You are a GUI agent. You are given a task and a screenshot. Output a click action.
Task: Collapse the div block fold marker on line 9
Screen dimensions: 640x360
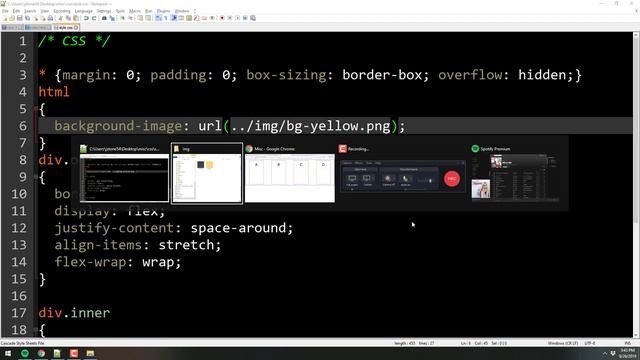tap(36, 177)
